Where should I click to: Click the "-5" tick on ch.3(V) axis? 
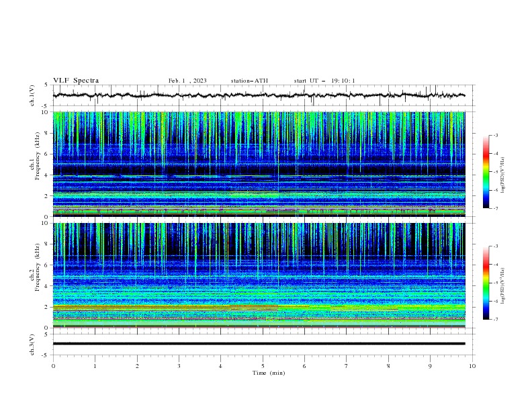pos(46,355)
